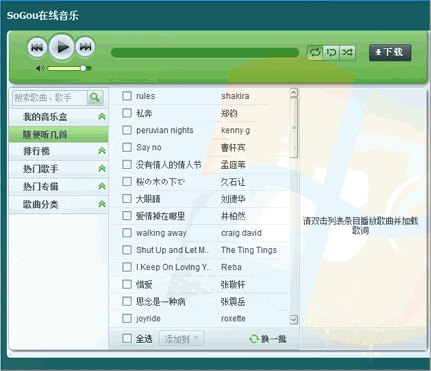Click the scrollbar up arrow in song list
431x371 pixels.
pyautogui.click(x=293, y=92)
